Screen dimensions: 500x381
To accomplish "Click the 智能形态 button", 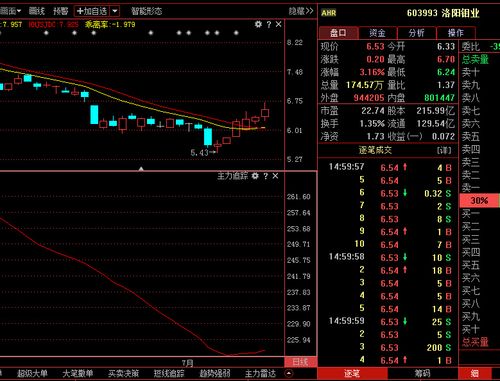I will [146, 11].
